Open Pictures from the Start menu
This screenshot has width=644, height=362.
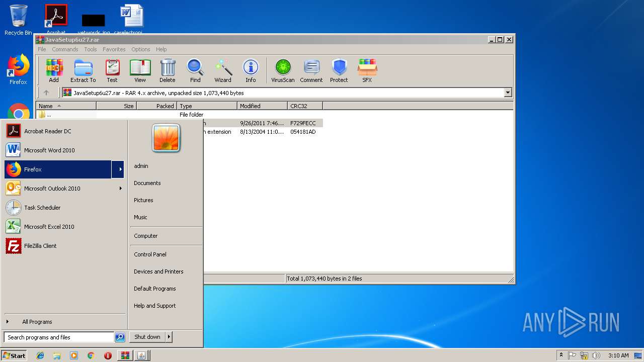143,200
